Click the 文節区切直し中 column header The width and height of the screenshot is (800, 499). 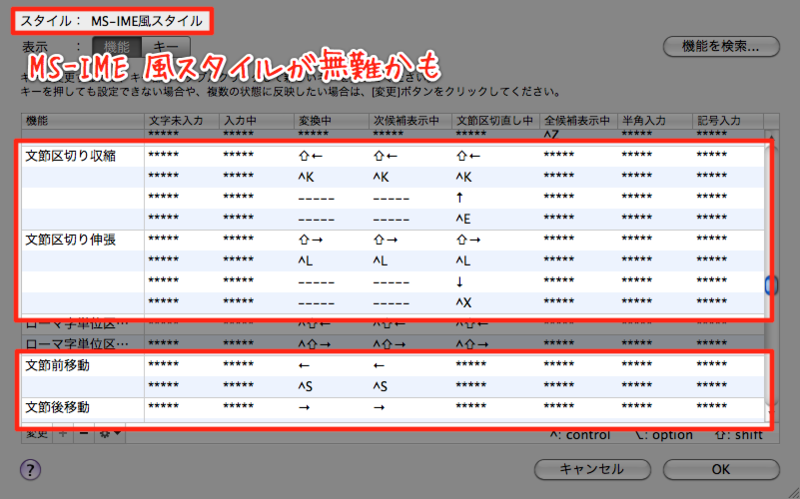click(x=495, y=121)
